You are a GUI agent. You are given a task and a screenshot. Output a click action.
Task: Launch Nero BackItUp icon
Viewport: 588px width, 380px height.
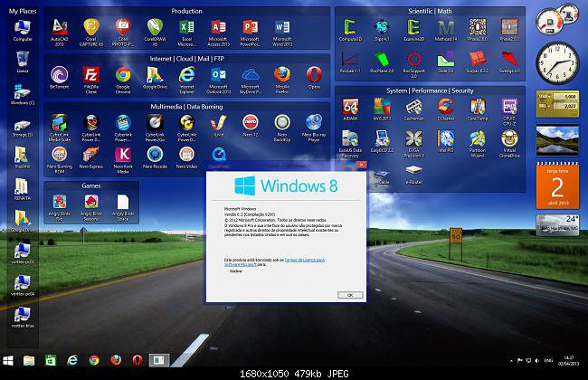pos(282,128)
